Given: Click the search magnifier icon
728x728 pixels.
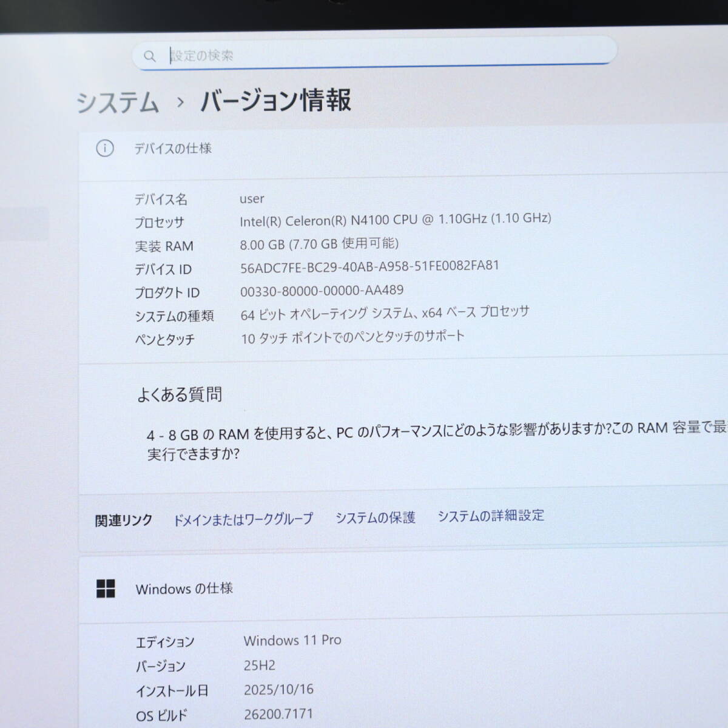Looking at the screenshot, I should pyautogui.click(x=149, y=56).
